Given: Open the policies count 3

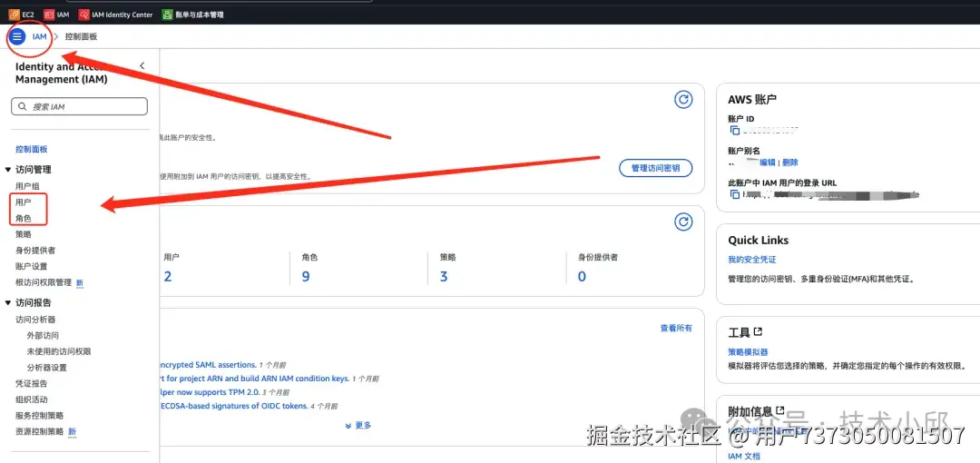Looking at the screenshot, I should click(x=444, y=276).
